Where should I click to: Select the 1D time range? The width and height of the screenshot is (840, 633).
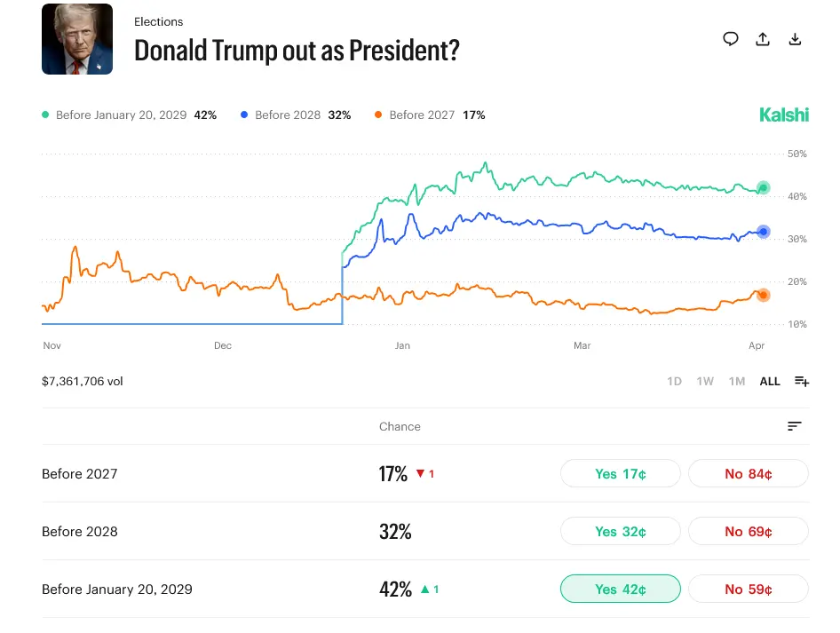click(x=674, y=382)
